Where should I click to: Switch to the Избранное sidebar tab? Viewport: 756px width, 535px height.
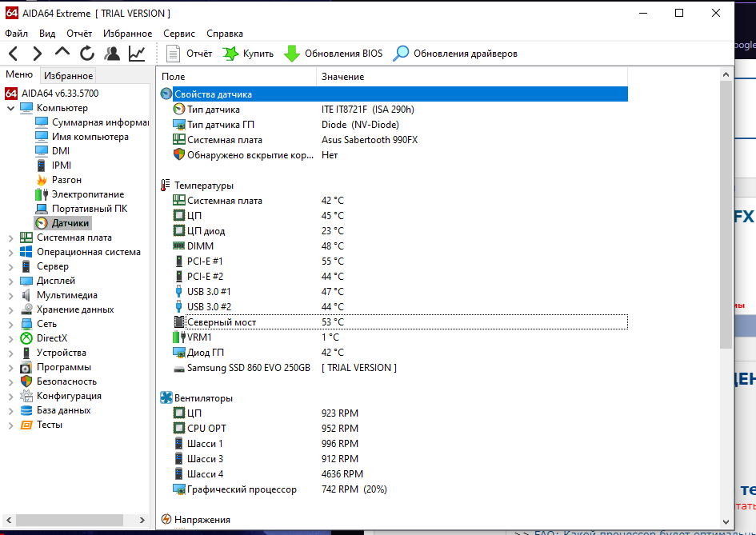(x=69, y=76)
